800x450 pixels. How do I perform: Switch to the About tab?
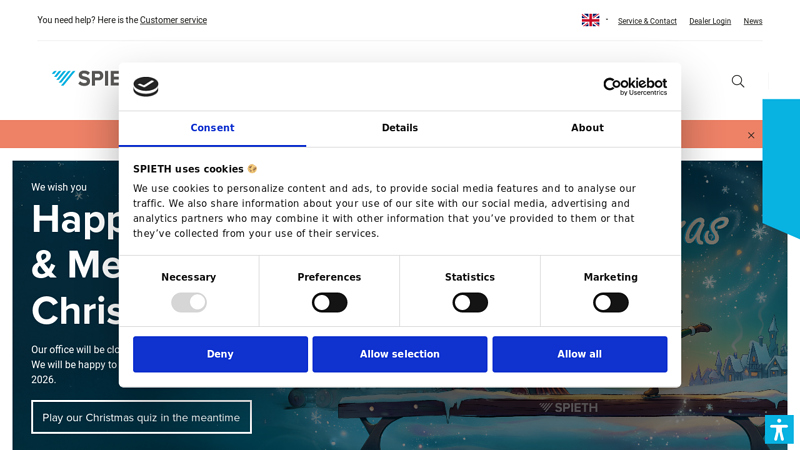587,128
